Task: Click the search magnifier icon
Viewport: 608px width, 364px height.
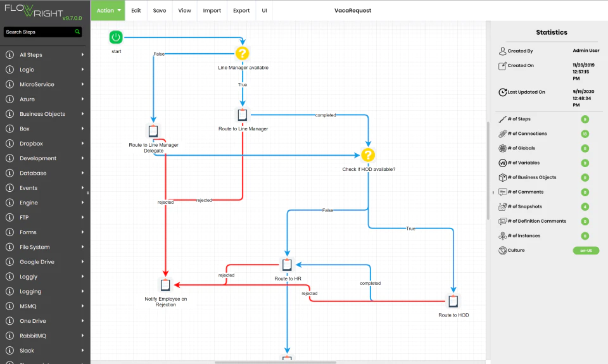Action: 77,32
